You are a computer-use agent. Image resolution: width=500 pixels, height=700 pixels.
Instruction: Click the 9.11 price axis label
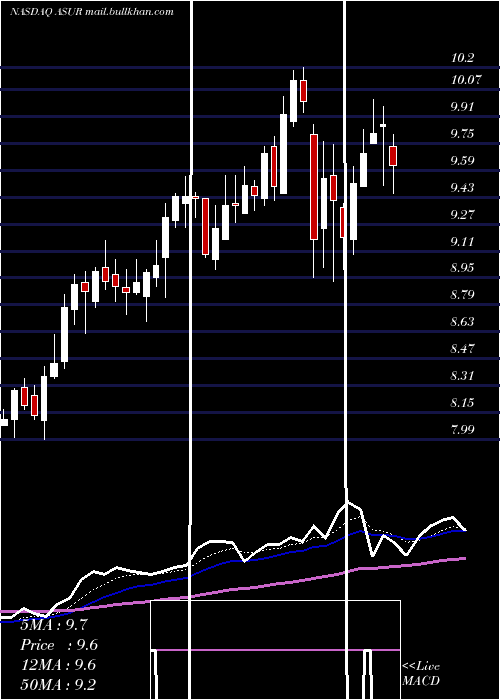(462, 242)
